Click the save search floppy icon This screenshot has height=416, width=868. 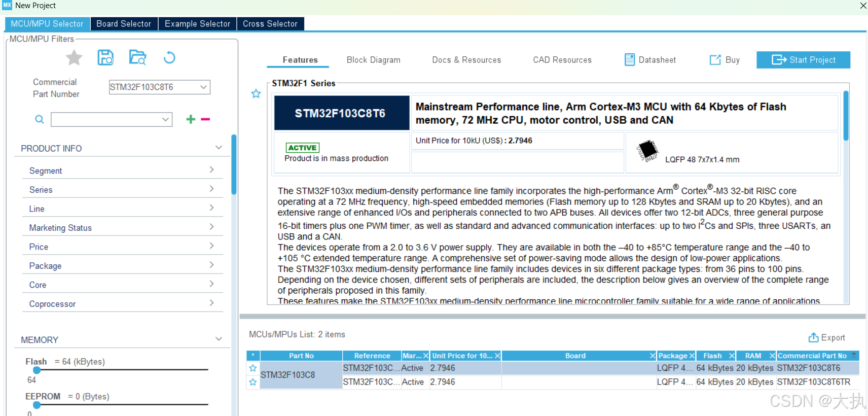pos(105,58)
